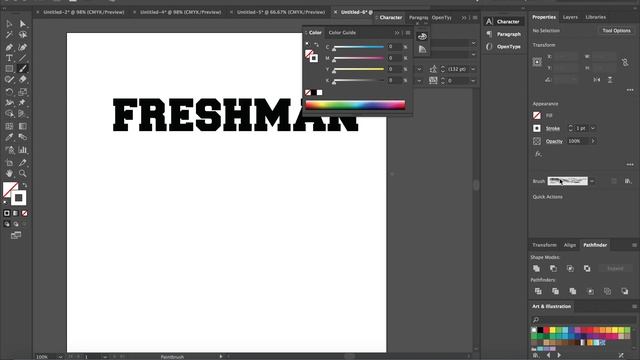Image resolution: width=640 pixels, height=360 pixels.
Task: Open OpenType panel from collapsed dock
Action: coord(504,47)
